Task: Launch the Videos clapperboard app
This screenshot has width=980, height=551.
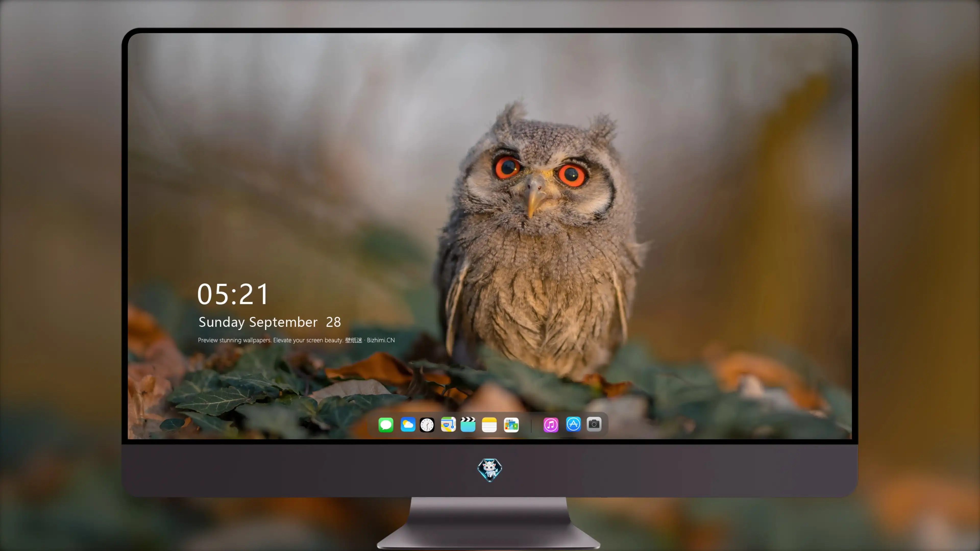Action: click(468, 424)
